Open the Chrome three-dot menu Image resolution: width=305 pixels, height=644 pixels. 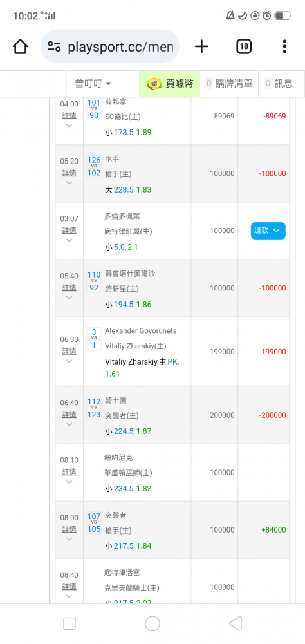[284, 46]
